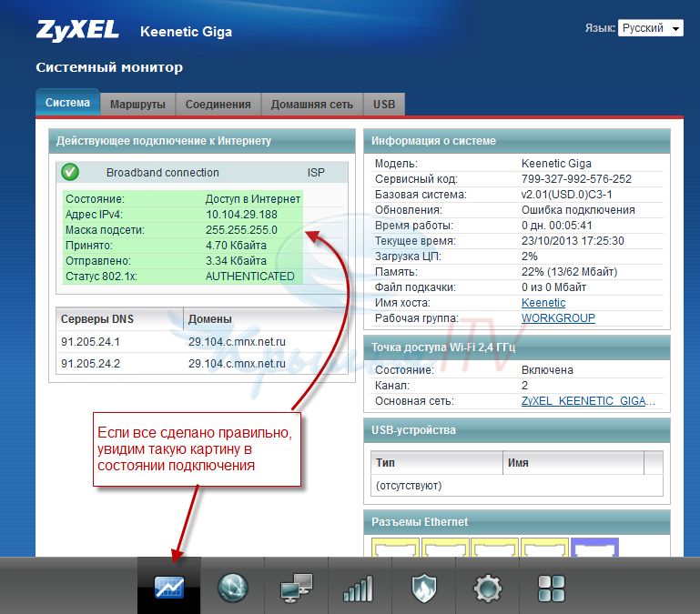
Task: Click the ZyXEL logo
Action: tap(77, 30)
